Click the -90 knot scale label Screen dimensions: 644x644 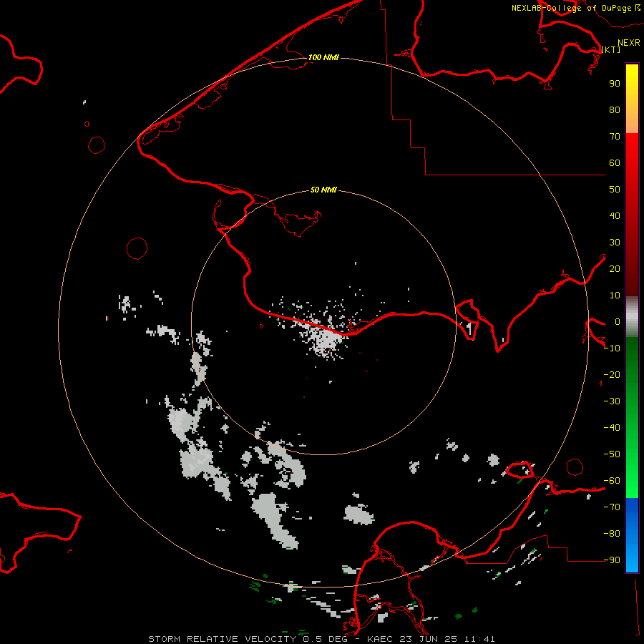pyautogui.click(x=612, y=560)
